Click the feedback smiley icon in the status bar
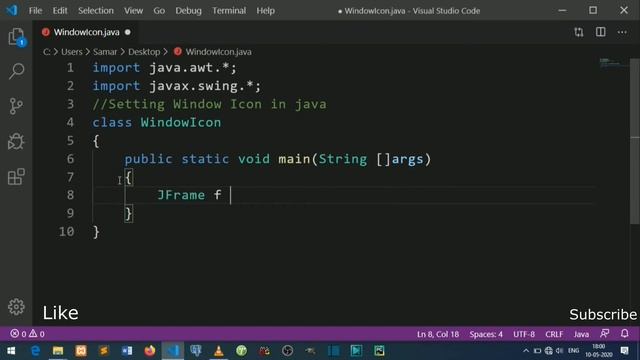The image size is (640, 360). [605, 333]
